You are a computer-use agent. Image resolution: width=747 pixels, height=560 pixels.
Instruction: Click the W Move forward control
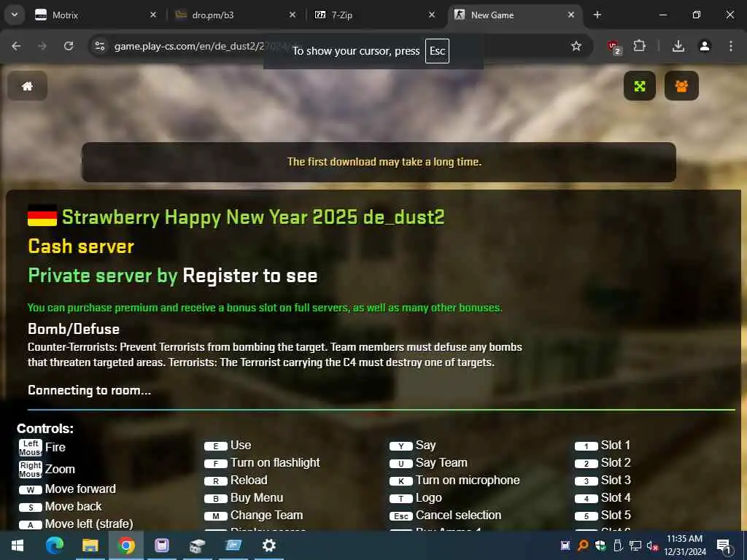coord(67,489)
